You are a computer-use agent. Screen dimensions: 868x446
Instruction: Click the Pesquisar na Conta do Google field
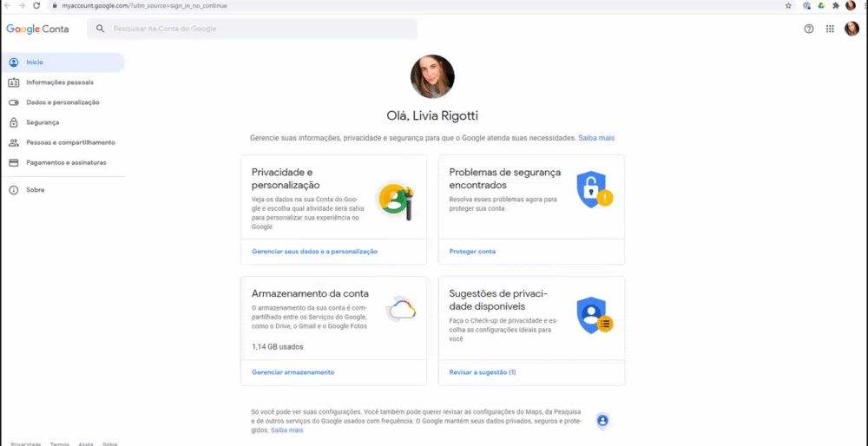pos(252,29)
